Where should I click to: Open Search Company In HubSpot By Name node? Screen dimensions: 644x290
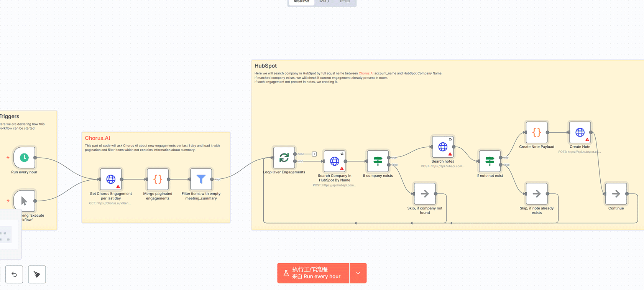tap(335, 161)
